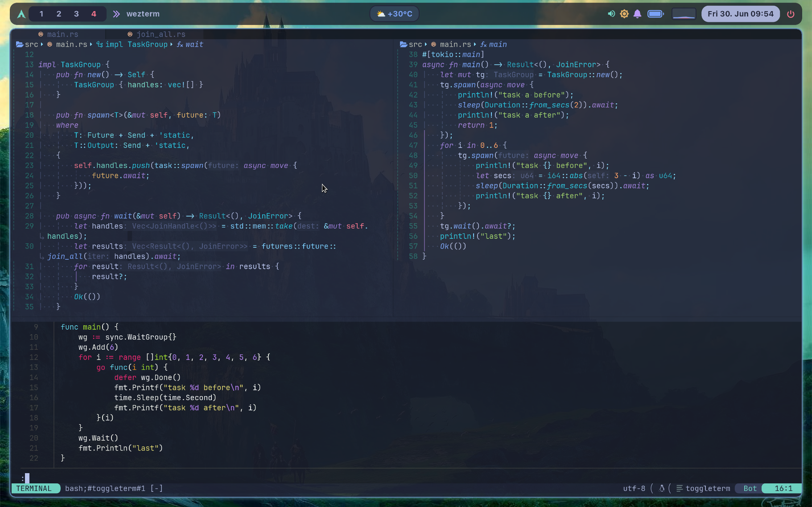This screenshot has width=812, height=507.
Task: Click the double chevron before wezterm
Action: point(116,14)
